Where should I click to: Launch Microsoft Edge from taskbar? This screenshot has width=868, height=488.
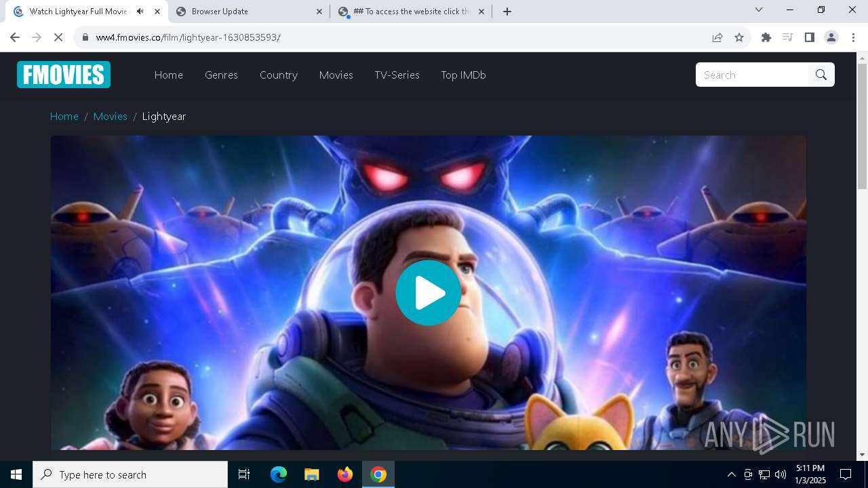pos(279,474)
